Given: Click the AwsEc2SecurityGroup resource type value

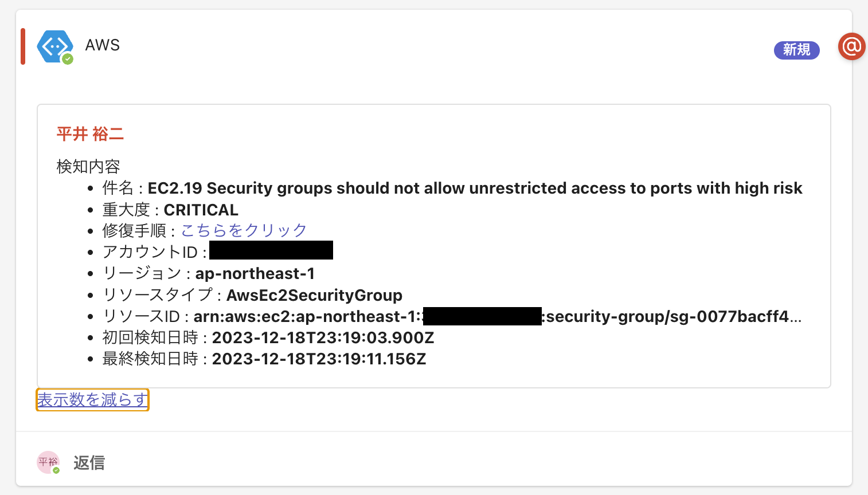Looking at the screenshot, I should click(314, 295).
